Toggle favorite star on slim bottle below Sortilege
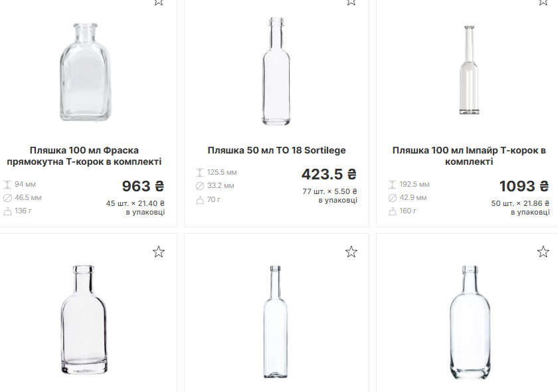 351,252
